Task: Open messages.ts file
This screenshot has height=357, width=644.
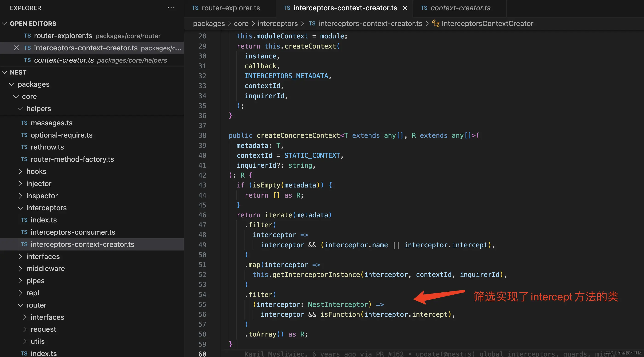Action: tap(92, 123)
